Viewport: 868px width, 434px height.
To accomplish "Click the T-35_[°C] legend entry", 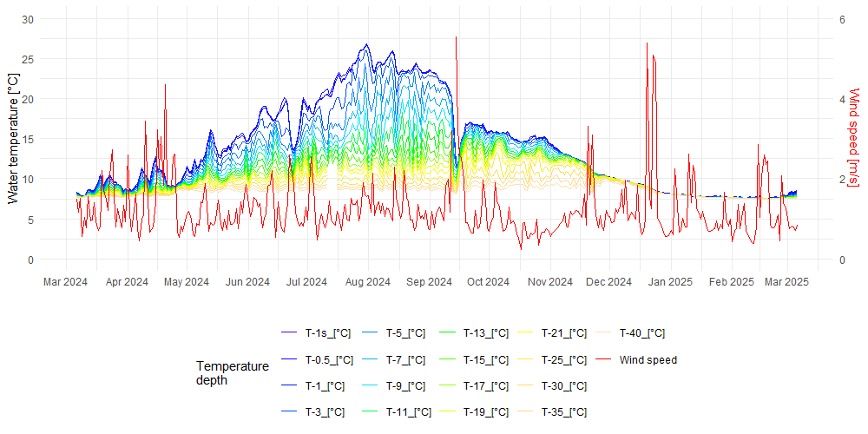I will (564, 412).
